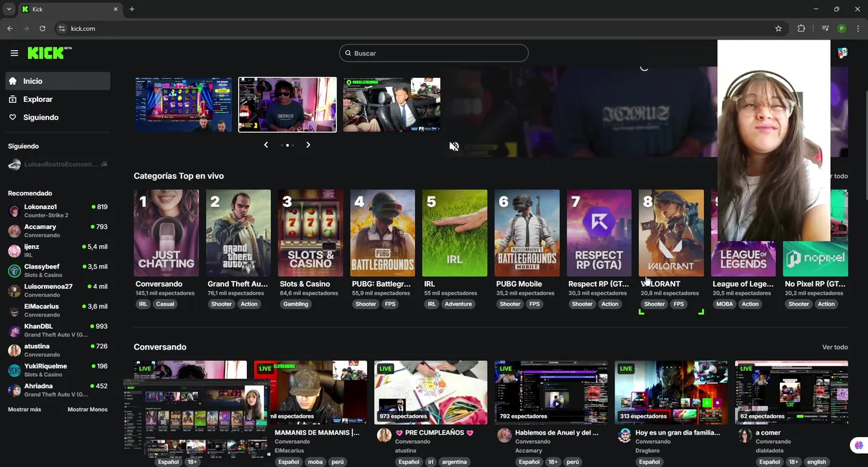Open atustina channel in sidebar
Screen dimensions: 868x467
point(58,350)
